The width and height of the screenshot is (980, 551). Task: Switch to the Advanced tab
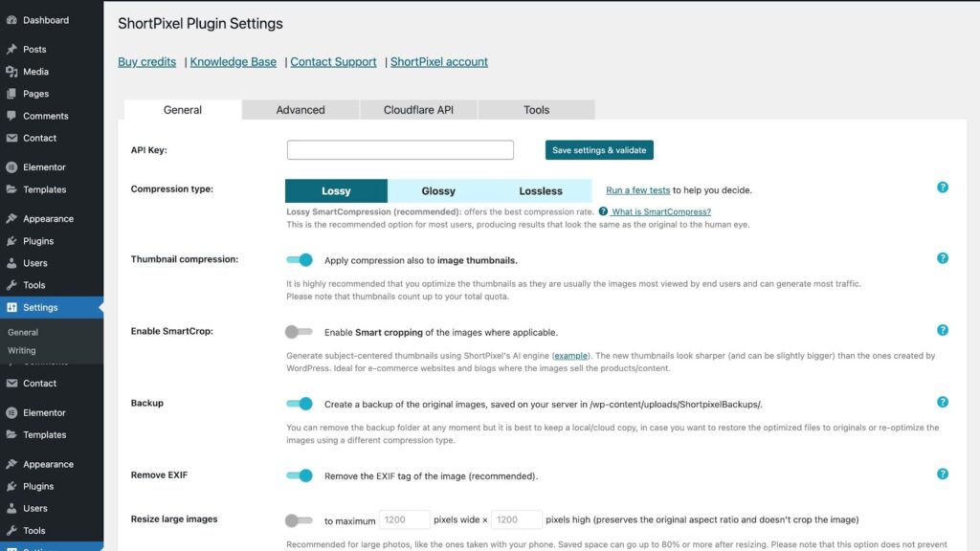(x=301, y=110)
